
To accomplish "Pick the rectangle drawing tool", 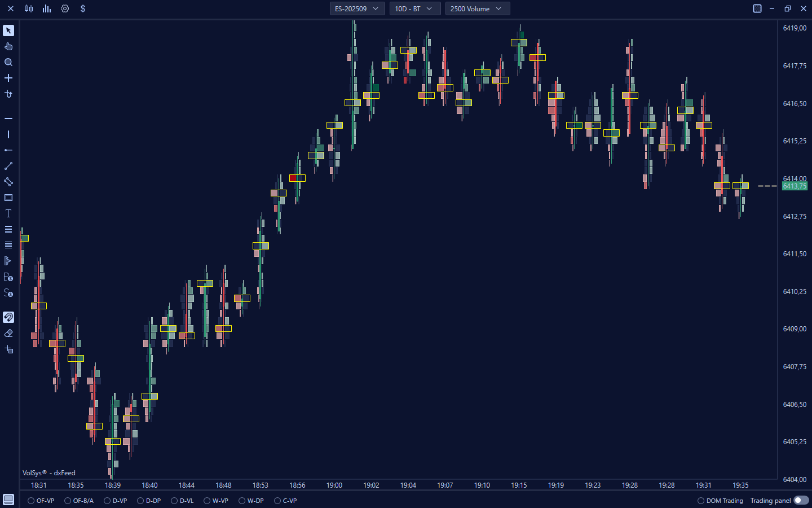I will tap(8, 198).
